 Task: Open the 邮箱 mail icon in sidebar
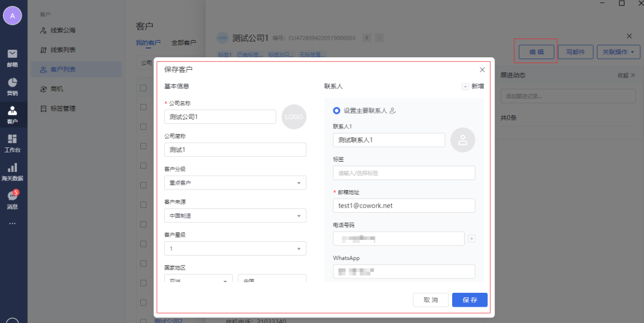13,57
